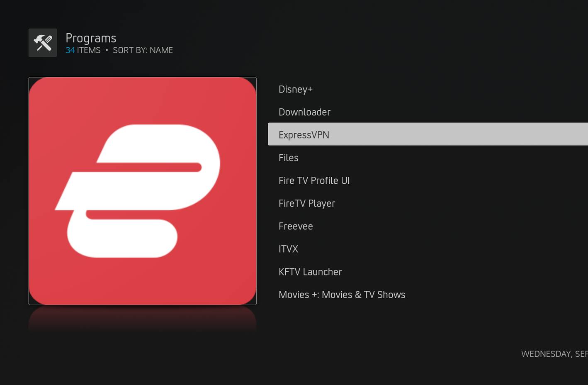Click the reflection below the ExpressVPN artwork
The height and width of the screenshot is (385, 588).
[x=143, y=319]
